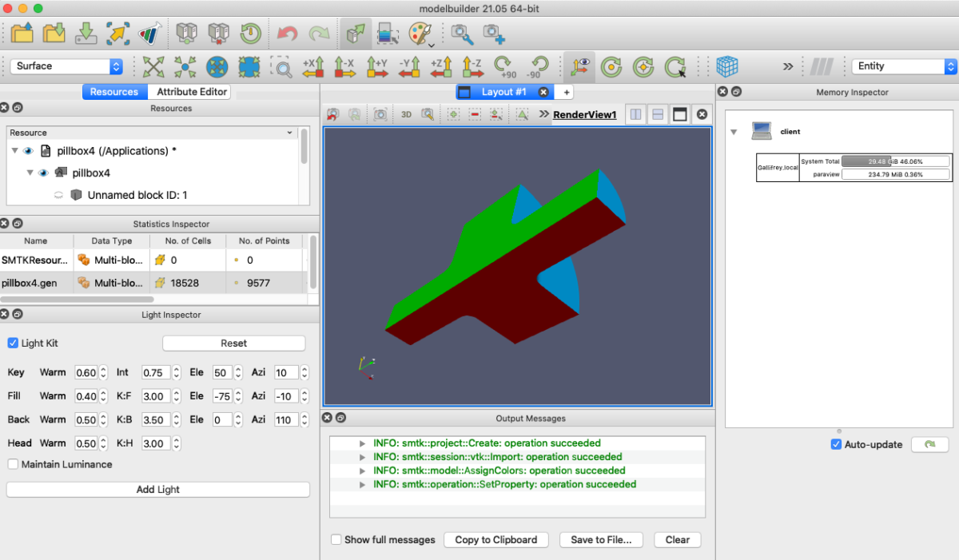Switch to the Resources tab
Image resolution: width=959 pixels, height=560 pixels.
coord(114,92)
